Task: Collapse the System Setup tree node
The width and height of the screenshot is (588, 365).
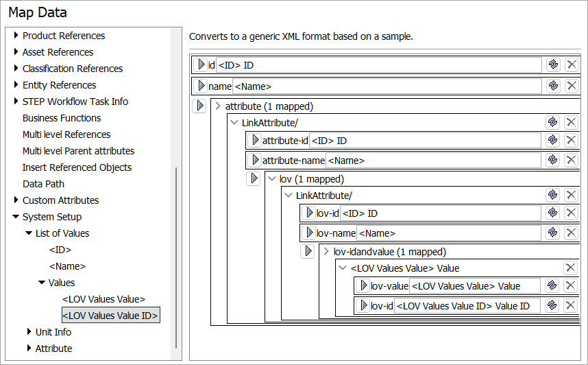Action: click(16, 217)
